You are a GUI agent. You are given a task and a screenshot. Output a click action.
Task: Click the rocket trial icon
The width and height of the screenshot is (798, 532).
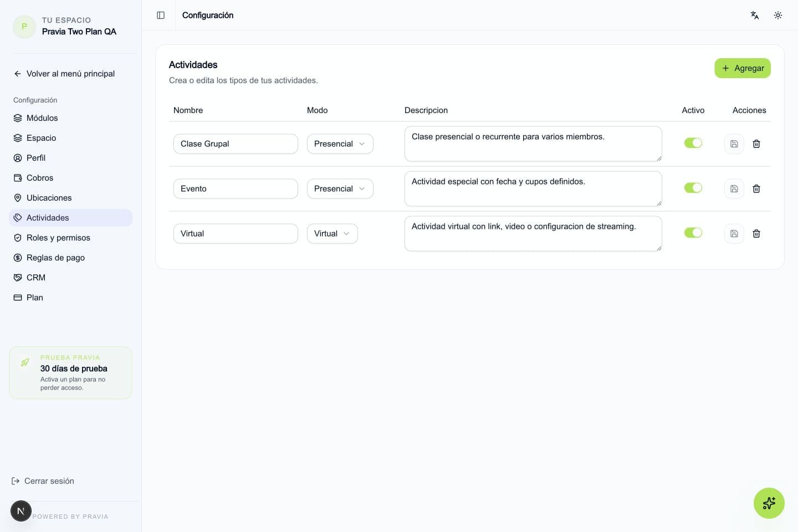click(x=25, y=362)
